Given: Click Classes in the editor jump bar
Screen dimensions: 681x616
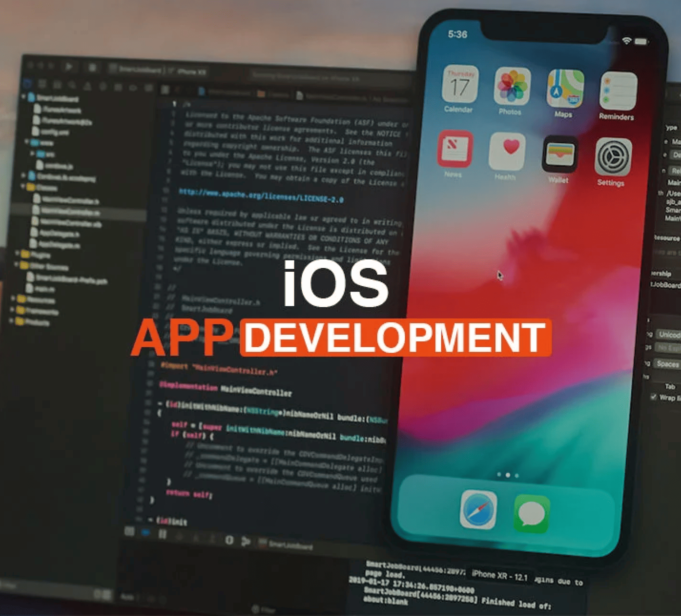Looking at the screenshot, I should point(274,94).
